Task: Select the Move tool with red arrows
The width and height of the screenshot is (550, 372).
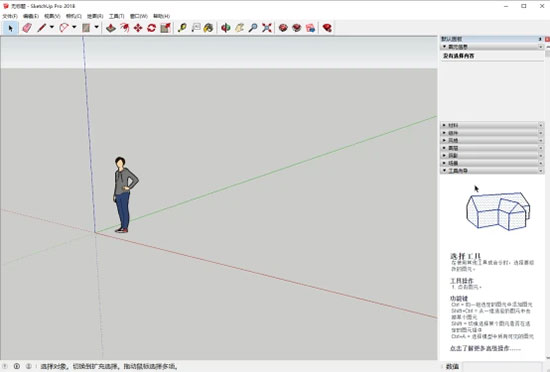Action: 138,28
